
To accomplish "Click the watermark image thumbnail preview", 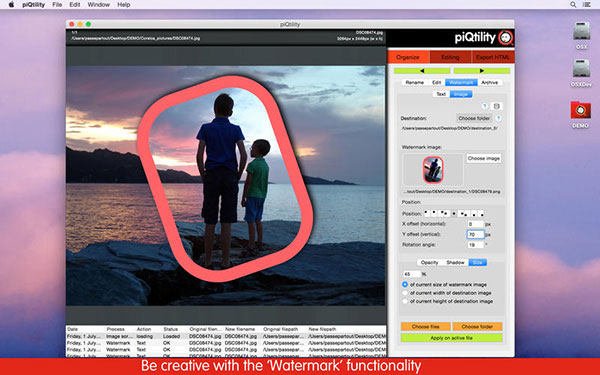I will [433, 170].
